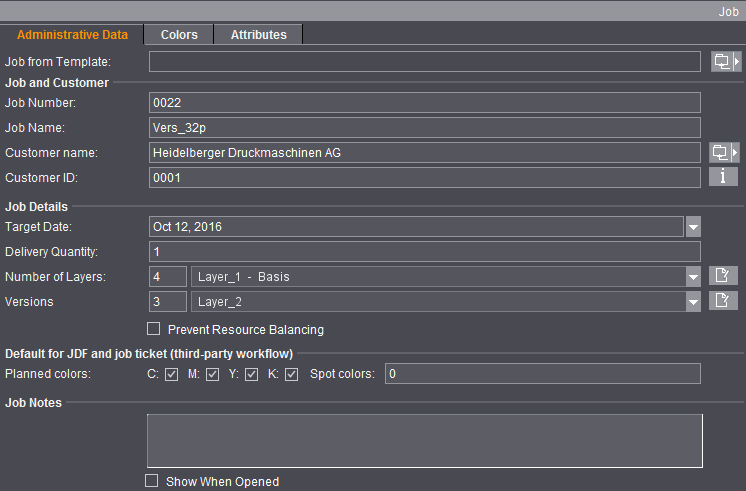The image size is (746, 491).
Task: Switch to the Colors tab
Action: click(x=179, y=34)
